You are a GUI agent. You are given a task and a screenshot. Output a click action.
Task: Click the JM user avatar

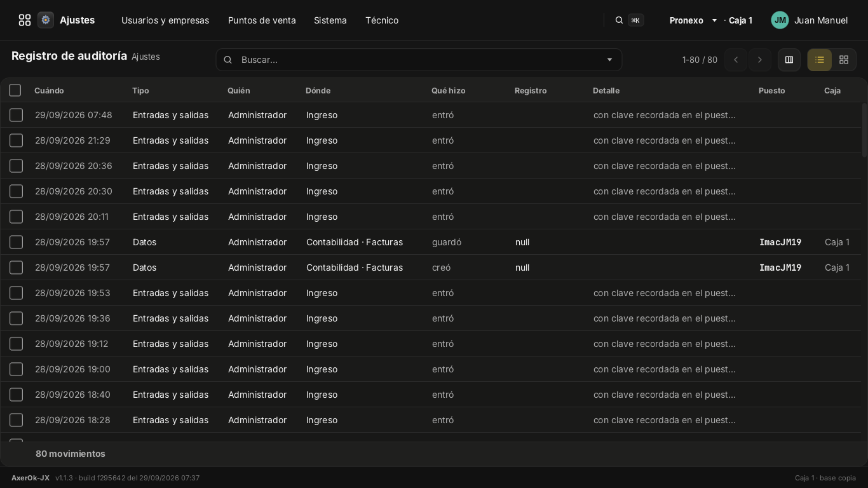(780, 20)
